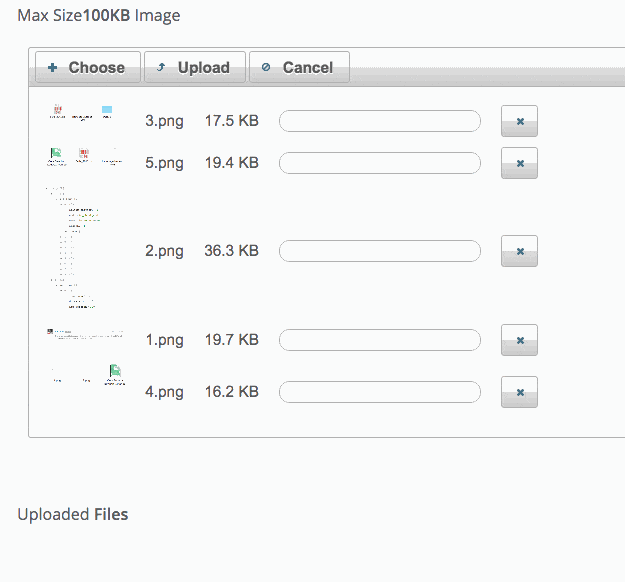
Task: Click the 4.png thumbnail preview
Action: tap(85, 375)
